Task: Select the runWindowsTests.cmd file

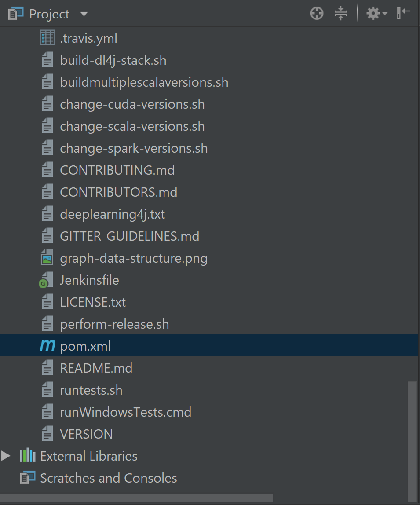Action: pyautogui.click(x=125, y=412)
